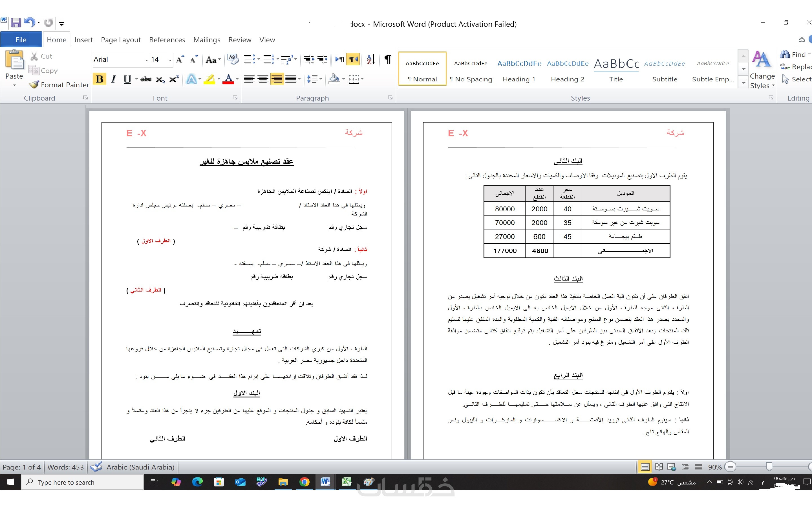Open the Arial font name dropdown
Image resolution: width=812 pixels, height=507 pixels.
[x=147, y=60]
